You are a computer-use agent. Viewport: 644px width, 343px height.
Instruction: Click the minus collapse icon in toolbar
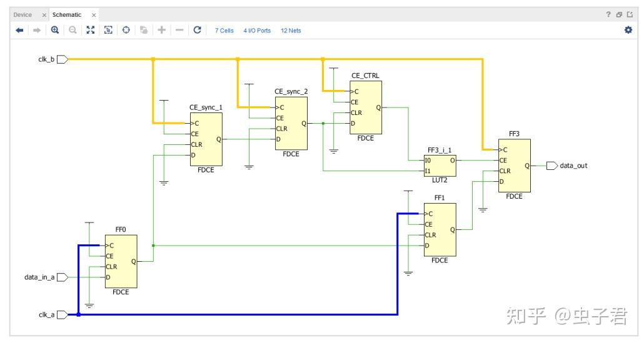pos(179,30)
